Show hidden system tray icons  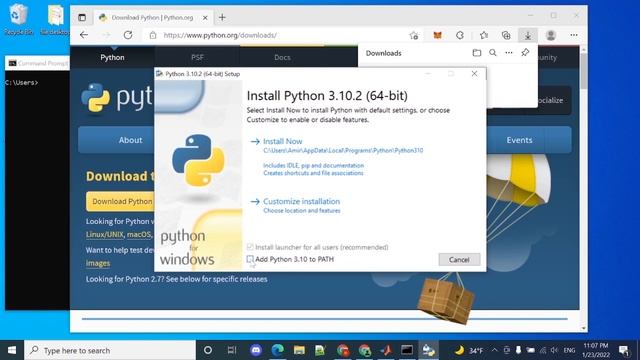[x=494, y=350]
